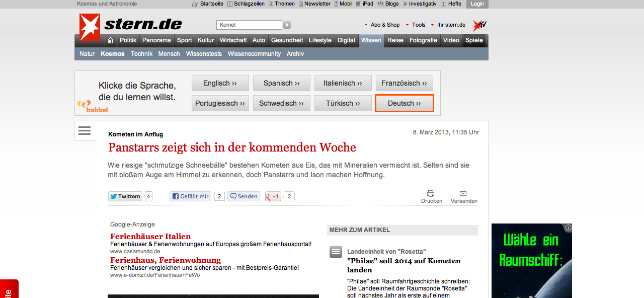Click the list icon beside Rosetta article
644x298 pixels.
[x=336, y=252]
